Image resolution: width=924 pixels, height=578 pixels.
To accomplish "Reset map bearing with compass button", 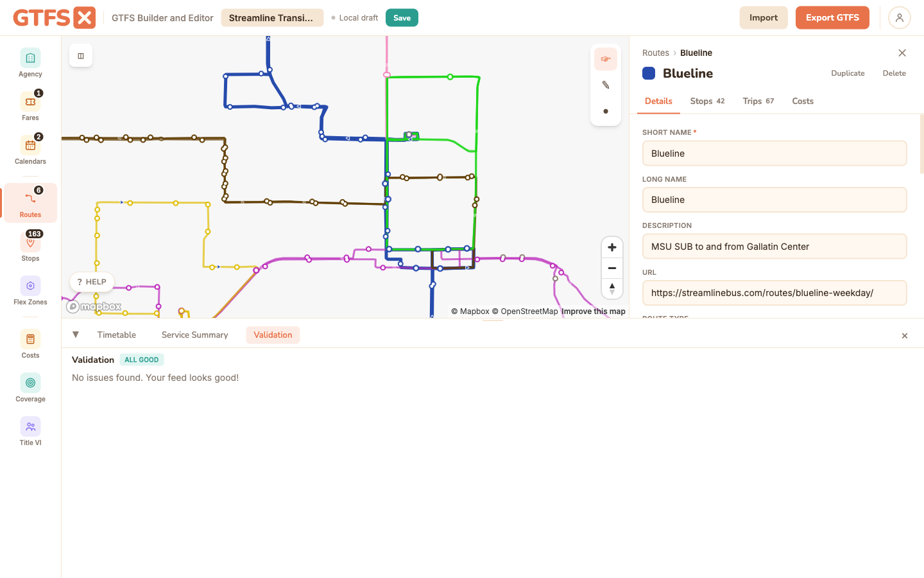I will coord(612,289).
